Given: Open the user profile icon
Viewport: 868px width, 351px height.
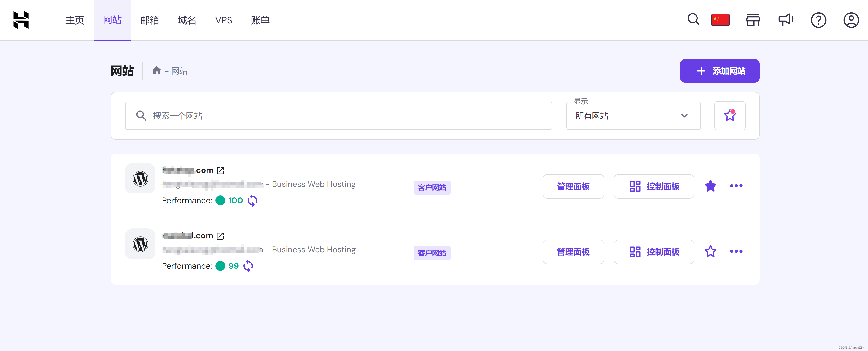Looking at the screenshot, I should coord(851,20).
